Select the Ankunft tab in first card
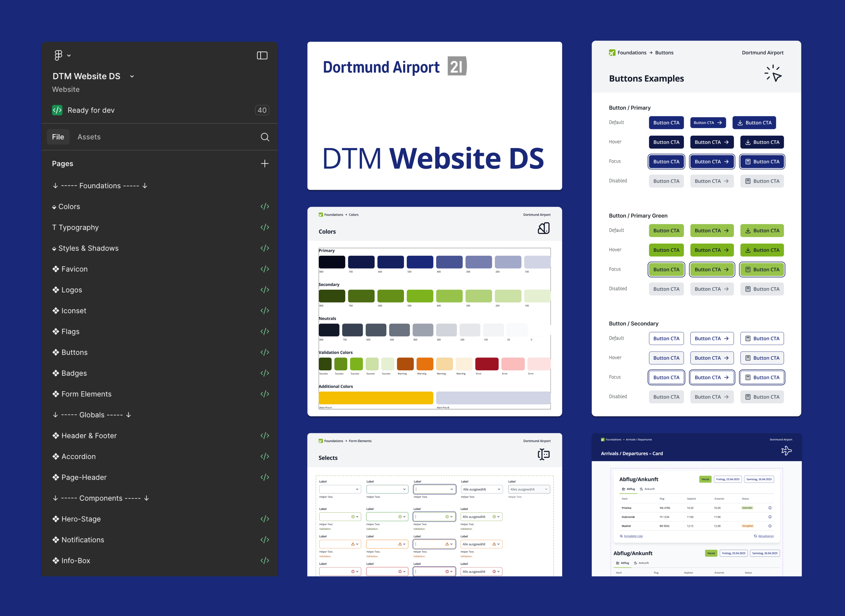The image size is (845, 616). (647, 489)
